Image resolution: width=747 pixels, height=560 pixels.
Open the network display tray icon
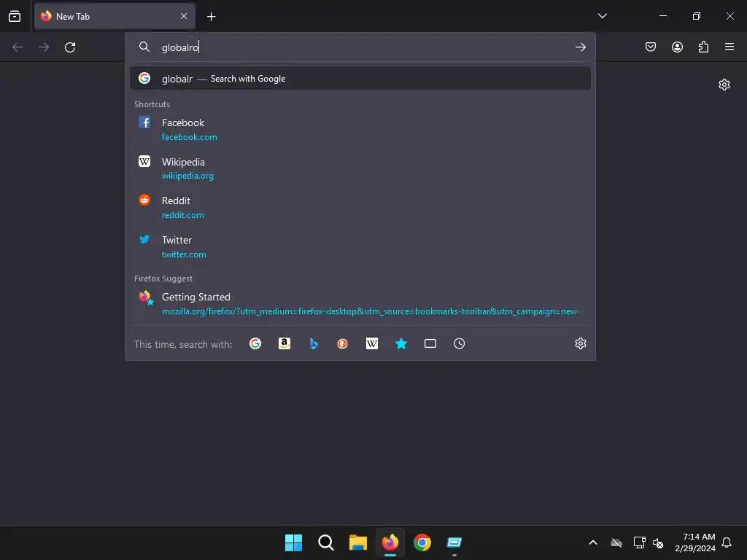pyautogui.click(x=639, y=542)
